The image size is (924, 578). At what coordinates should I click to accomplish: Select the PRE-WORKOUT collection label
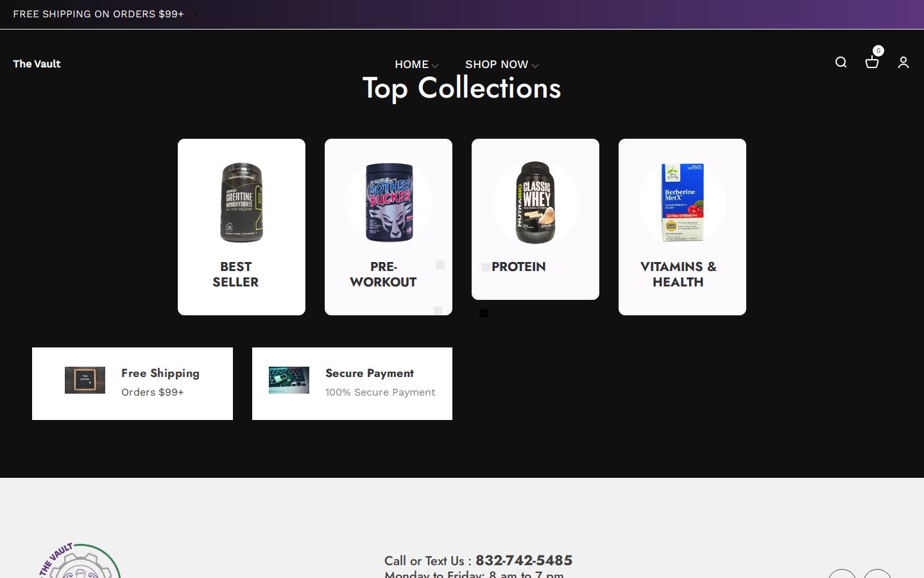[383, 274]
